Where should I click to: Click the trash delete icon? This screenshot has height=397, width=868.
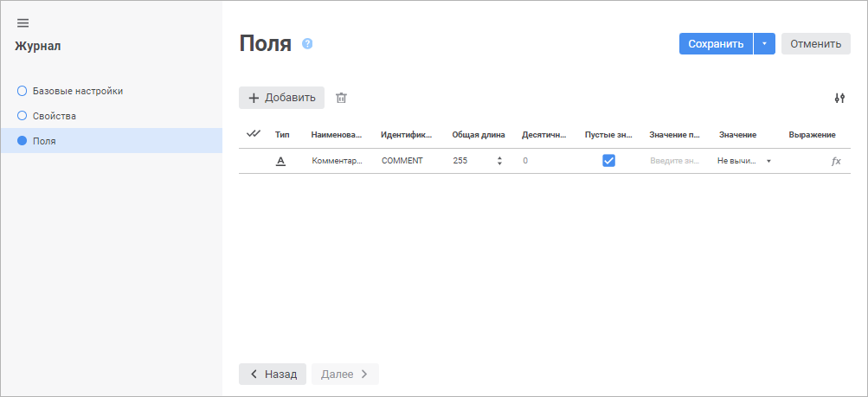tap(341, 98)
